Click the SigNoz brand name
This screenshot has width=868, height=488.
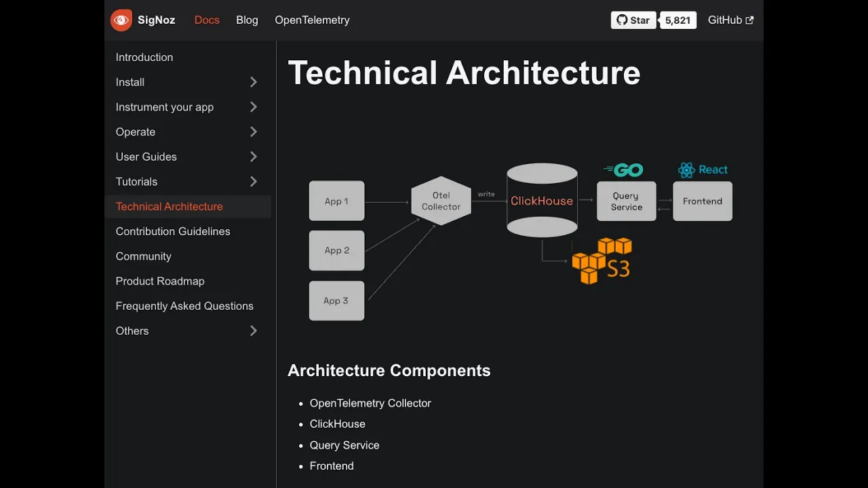(x=156, y=20)
